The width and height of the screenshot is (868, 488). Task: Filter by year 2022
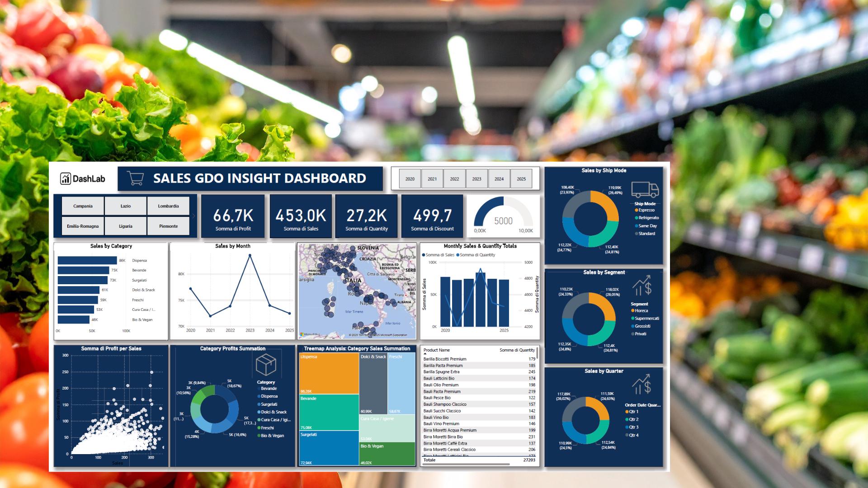[454, 179]
